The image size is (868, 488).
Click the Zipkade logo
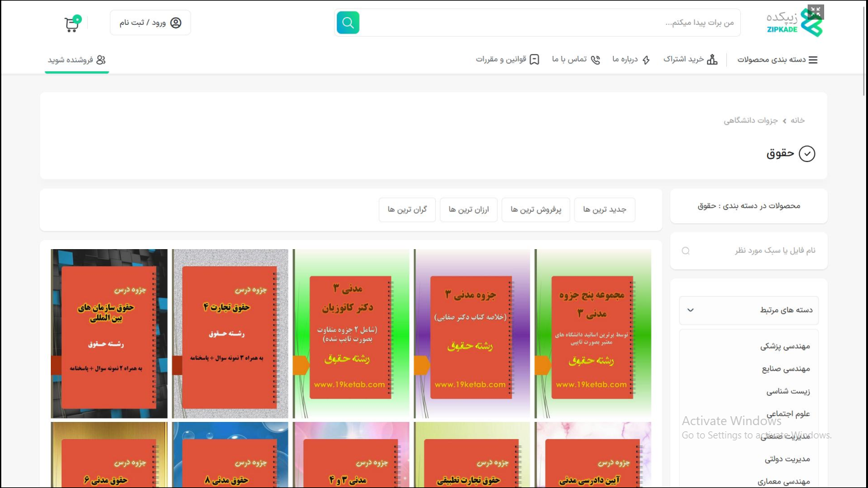pos(794,23)
